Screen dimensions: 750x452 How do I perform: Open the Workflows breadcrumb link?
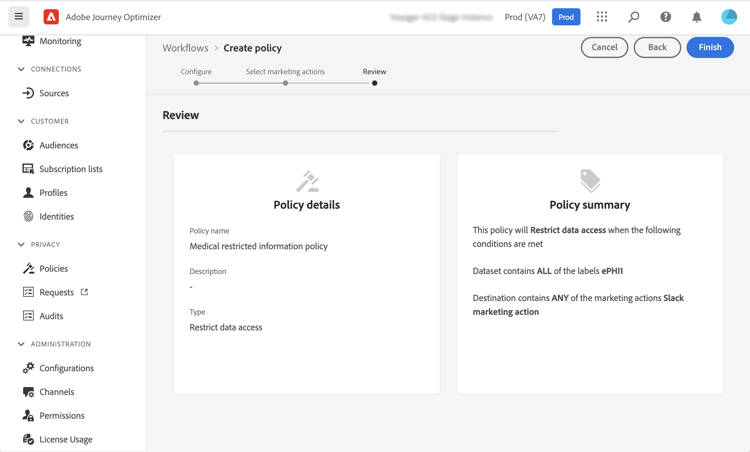pyautogui.click(x=185, y=48)
